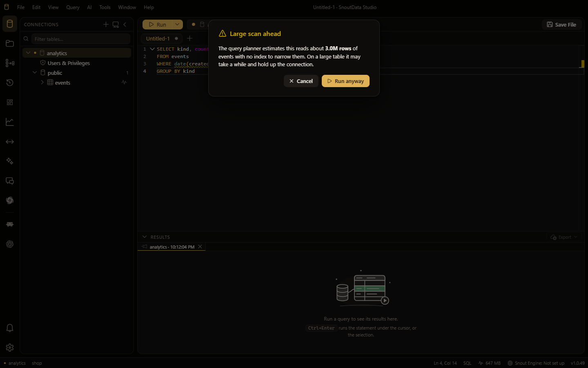
Task: Open the schema migration sidebar icon
Action: 10,63
